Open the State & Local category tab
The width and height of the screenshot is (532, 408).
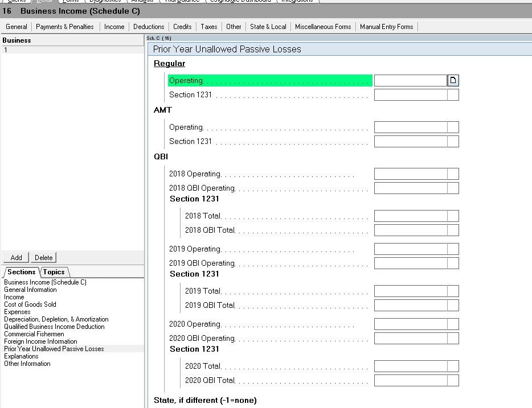[x=268, y=26]
